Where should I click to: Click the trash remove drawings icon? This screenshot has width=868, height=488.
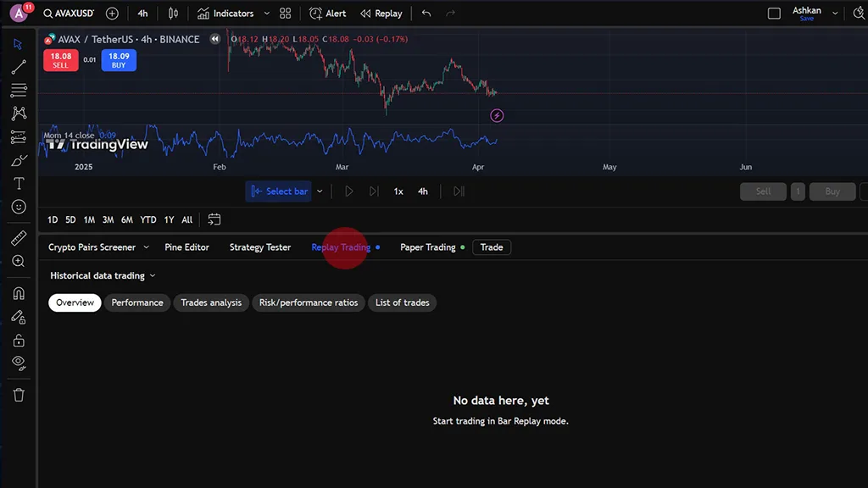pos(19,395)
